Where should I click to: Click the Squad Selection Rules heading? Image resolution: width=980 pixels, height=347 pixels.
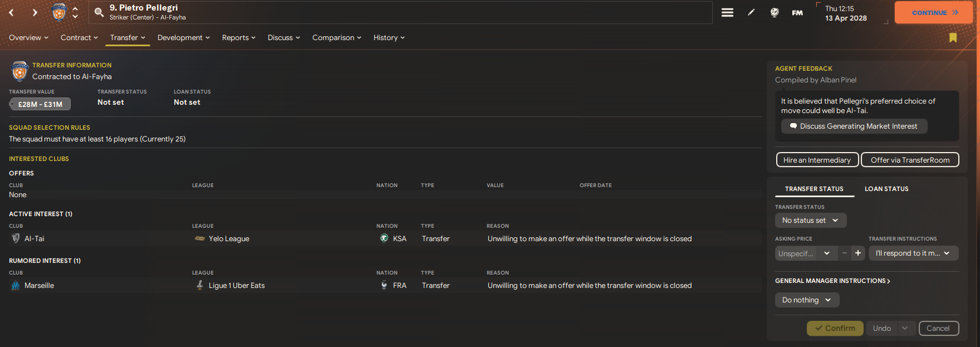tap(50, 128)
